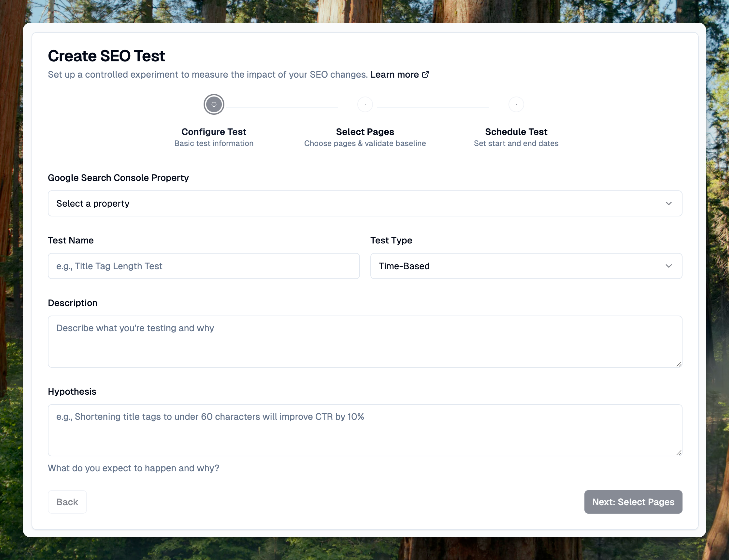The height and width of the screenshot is (560, 729).
Task: Open the Learn more link
Action: tap(394, 74)
